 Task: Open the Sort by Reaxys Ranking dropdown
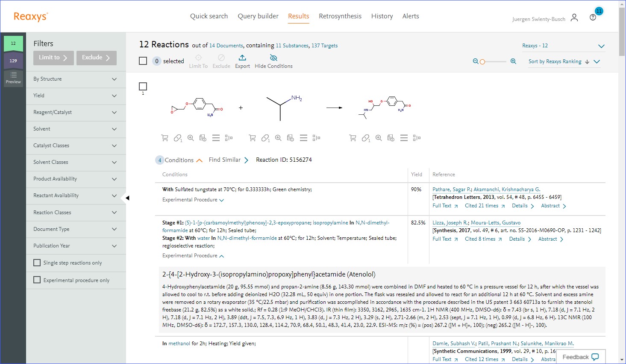click(564, 61)
